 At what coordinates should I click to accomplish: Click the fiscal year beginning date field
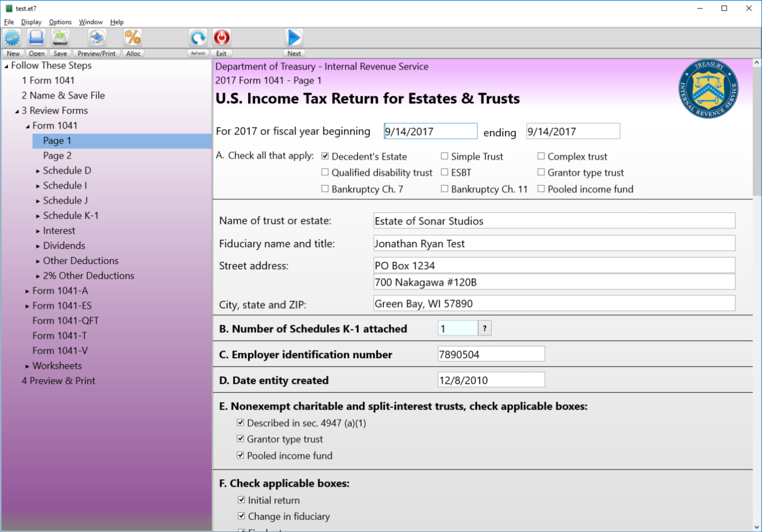pyautogui.click(x=430, y=131)
